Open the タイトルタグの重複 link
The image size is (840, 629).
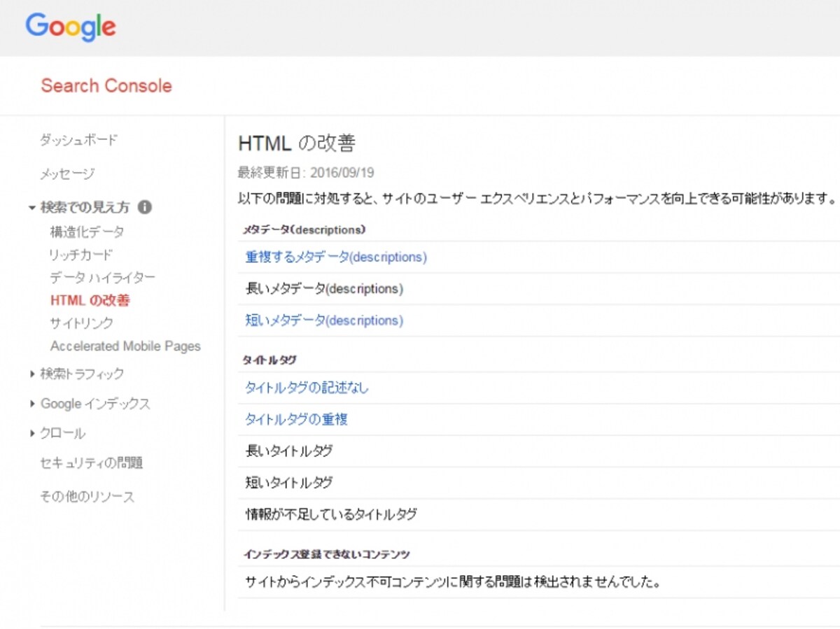tap(296, 419)
